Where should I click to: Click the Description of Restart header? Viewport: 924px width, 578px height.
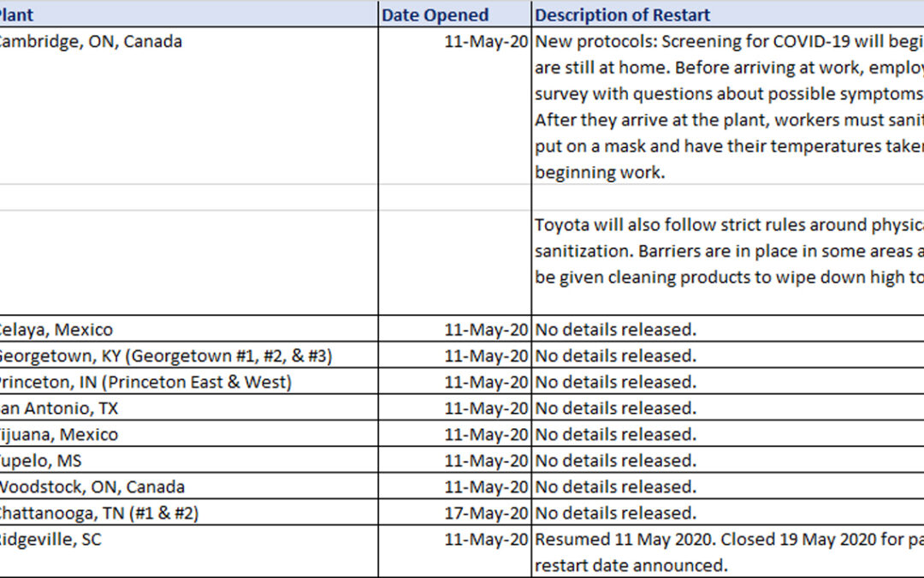[727, 15]
